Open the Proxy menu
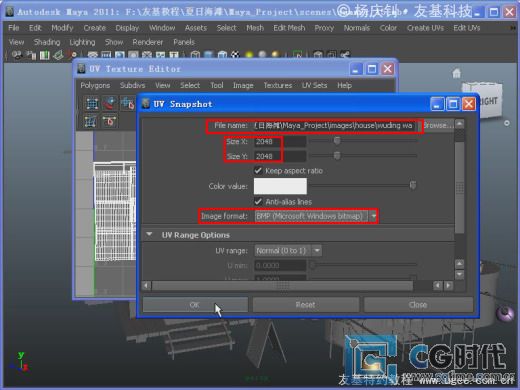This screenshot has width=520, height=390. (x=324, y=28)
